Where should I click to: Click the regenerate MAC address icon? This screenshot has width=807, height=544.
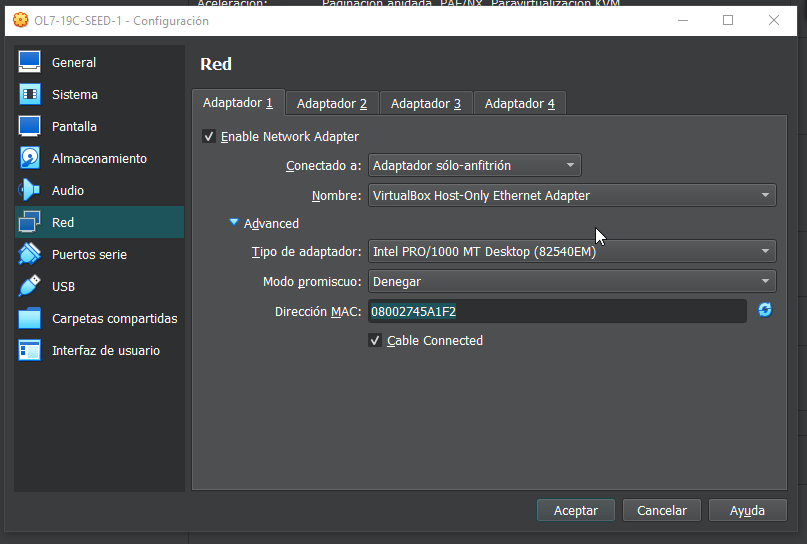click(765, 310)
